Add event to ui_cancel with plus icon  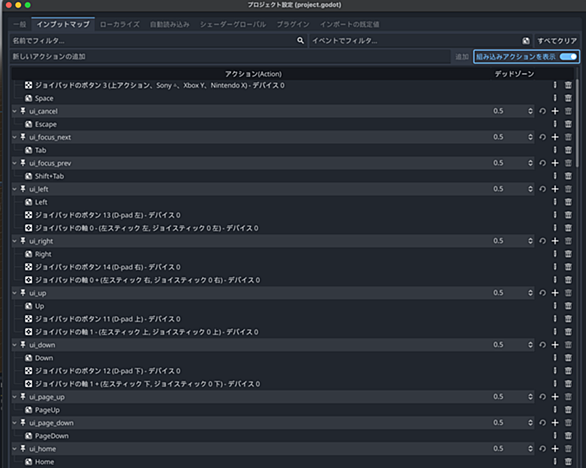555,111
